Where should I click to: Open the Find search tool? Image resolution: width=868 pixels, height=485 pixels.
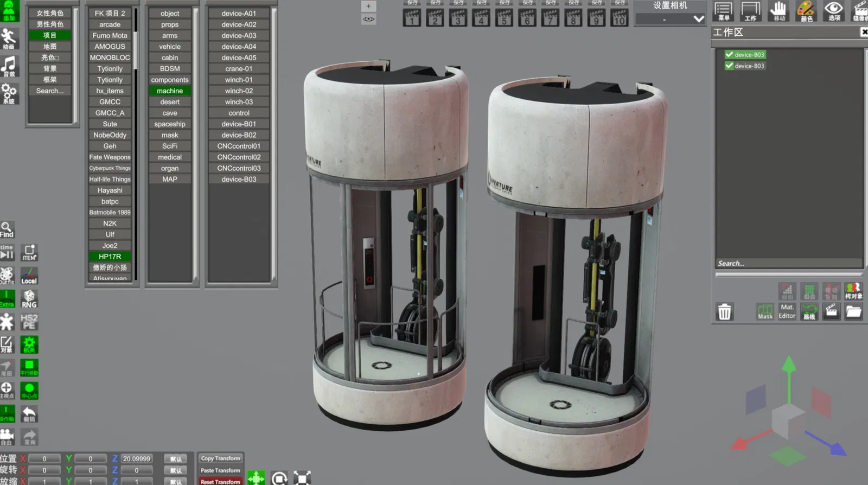click(7, 229)
